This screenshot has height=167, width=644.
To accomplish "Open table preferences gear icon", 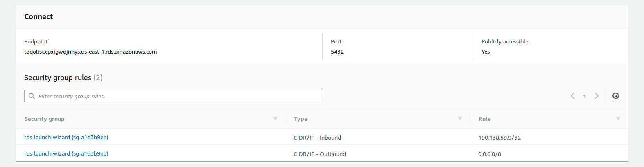I will pos(615,96).
